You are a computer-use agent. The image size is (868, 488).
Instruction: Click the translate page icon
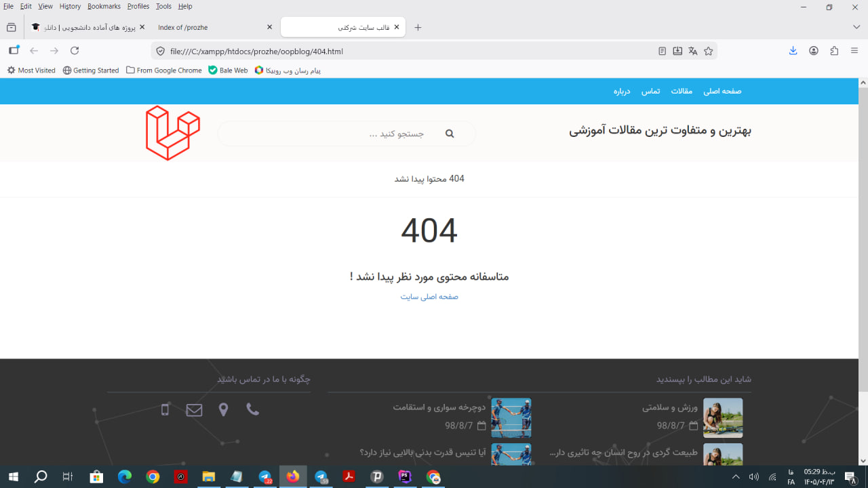point(692,51)
